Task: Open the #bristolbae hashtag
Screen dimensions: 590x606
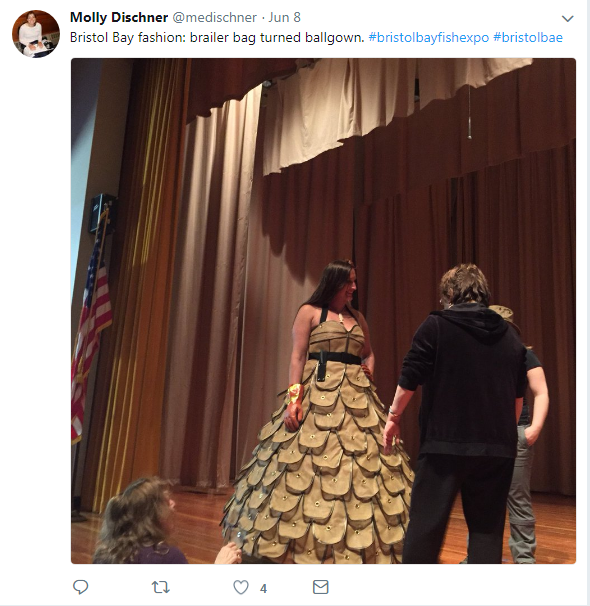Action: tap(528, 38)
